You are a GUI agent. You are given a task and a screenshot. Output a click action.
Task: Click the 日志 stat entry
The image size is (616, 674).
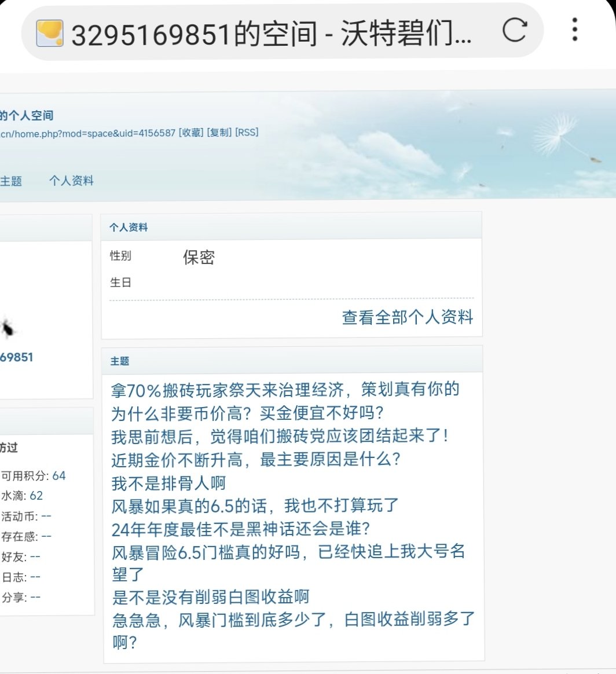coord(21,577)
